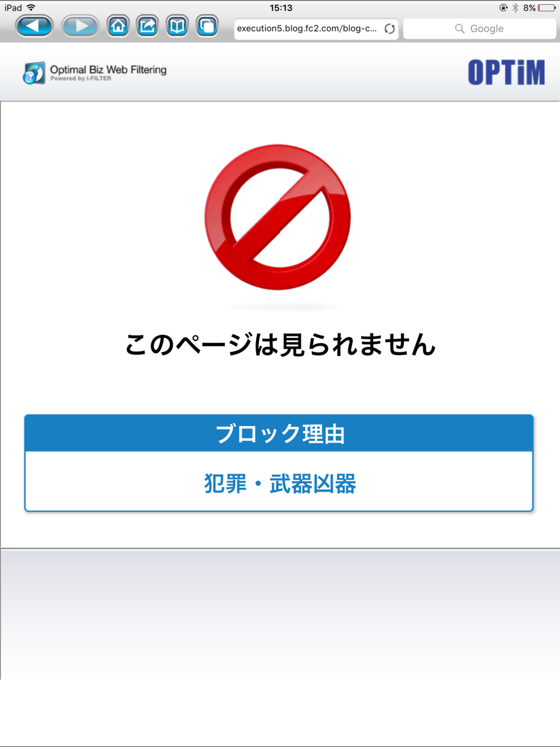The width and height of the screenshot is (560, 747).
Task: Tap the Wi-Fi status icon
Action: point(31,7)
